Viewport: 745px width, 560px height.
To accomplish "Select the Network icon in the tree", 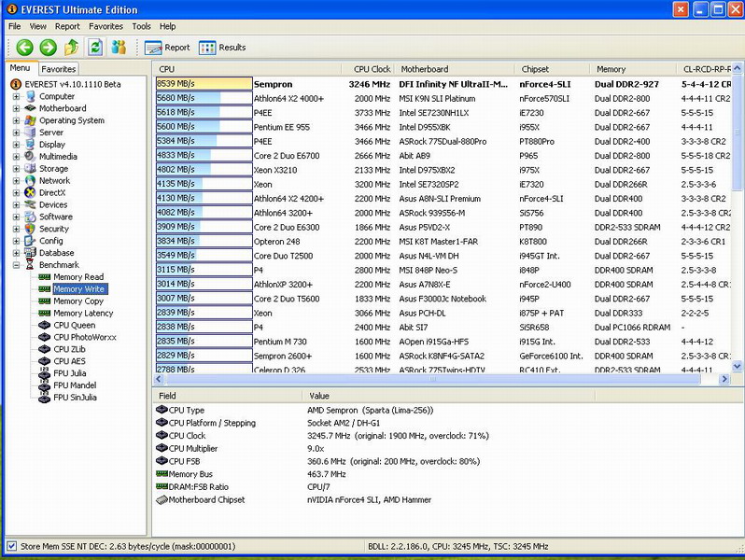I will 31,180.
